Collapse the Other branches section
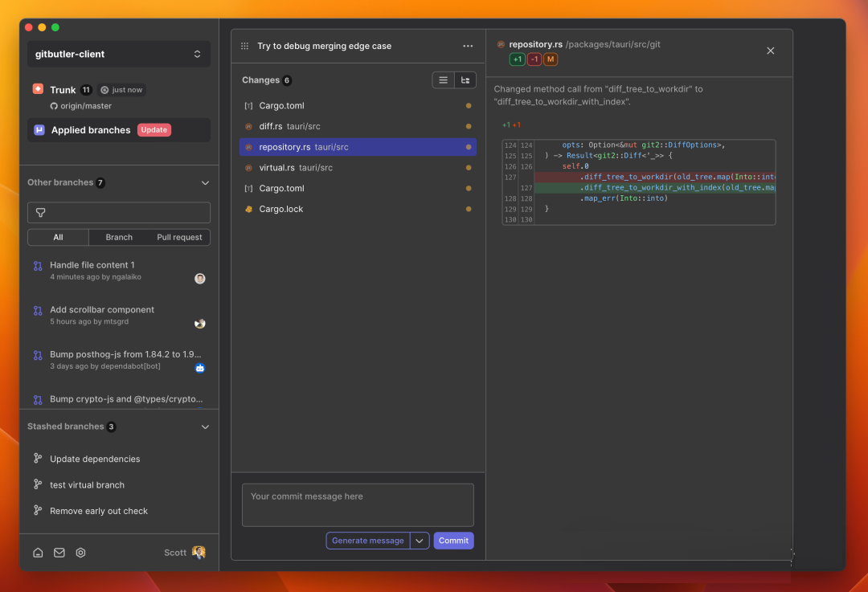This screenshot has width=868, height=592. coord(205,183)
